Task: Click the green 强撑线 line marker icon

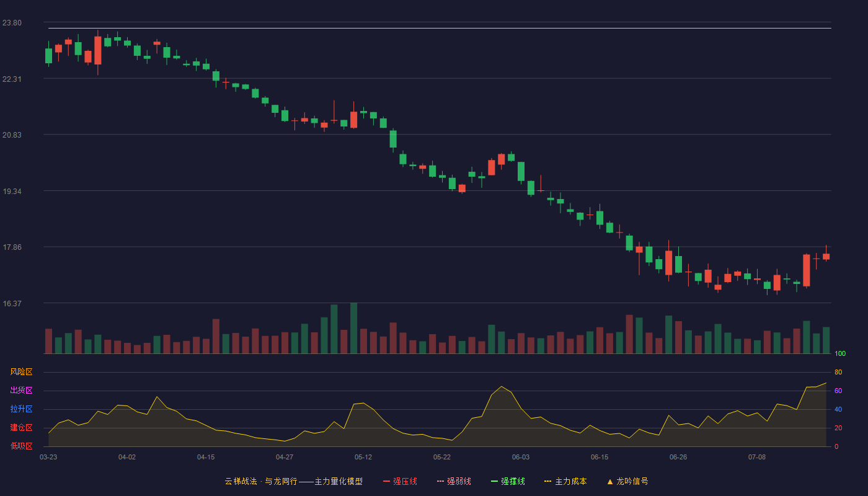Action: click(494, 481)
